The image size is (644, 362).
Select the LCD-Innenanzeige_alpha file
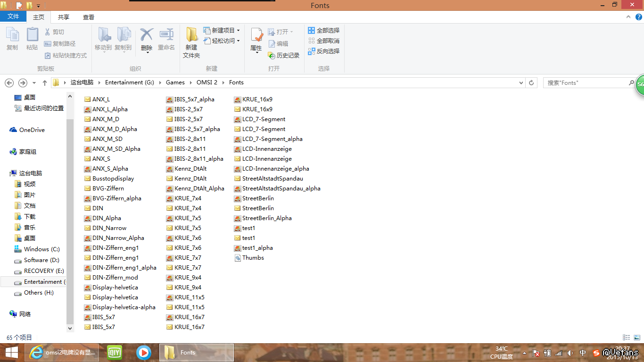[x=272, y=169]
